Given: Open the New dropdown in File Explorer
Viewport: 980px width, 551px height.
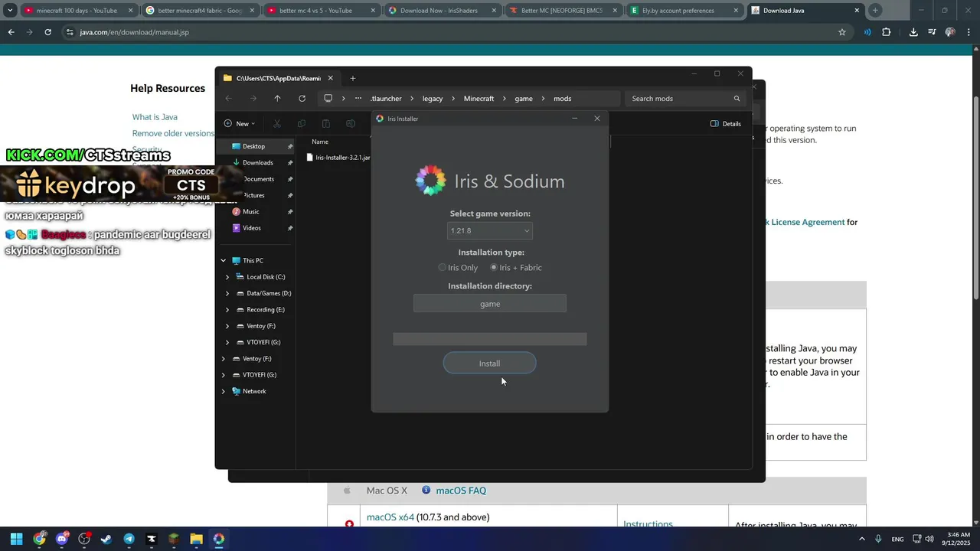Looking at the screenshot, I should (240, 123).
